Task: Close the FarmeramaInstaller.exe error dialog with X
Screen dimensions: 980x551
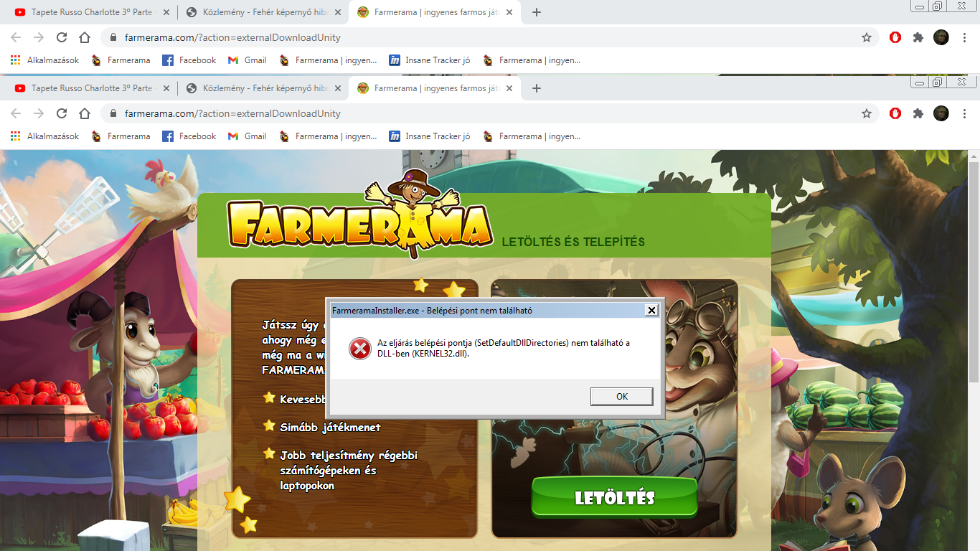Action: [x=651, y=310]
